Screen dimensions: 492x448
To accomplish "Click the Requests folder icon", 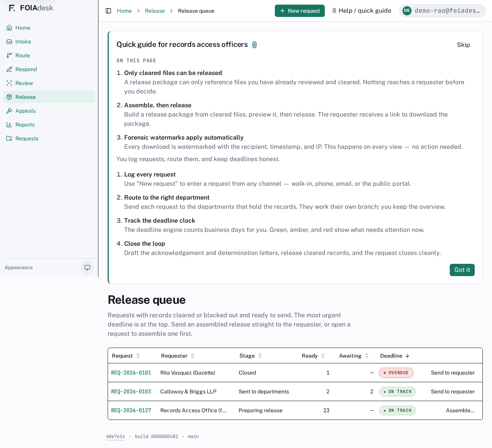I will [9, 138].
